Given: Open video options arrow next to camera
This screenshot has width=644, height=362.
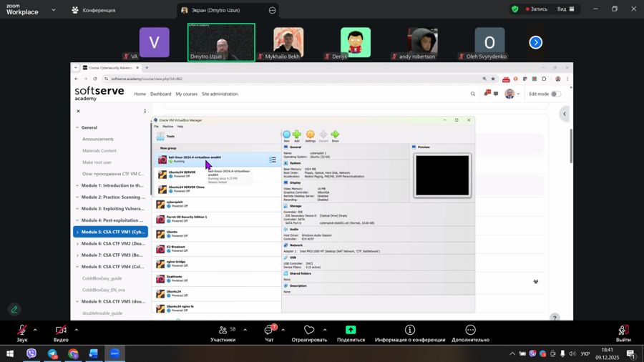Looking at the screenshot, I should click(x=76, y=330).
